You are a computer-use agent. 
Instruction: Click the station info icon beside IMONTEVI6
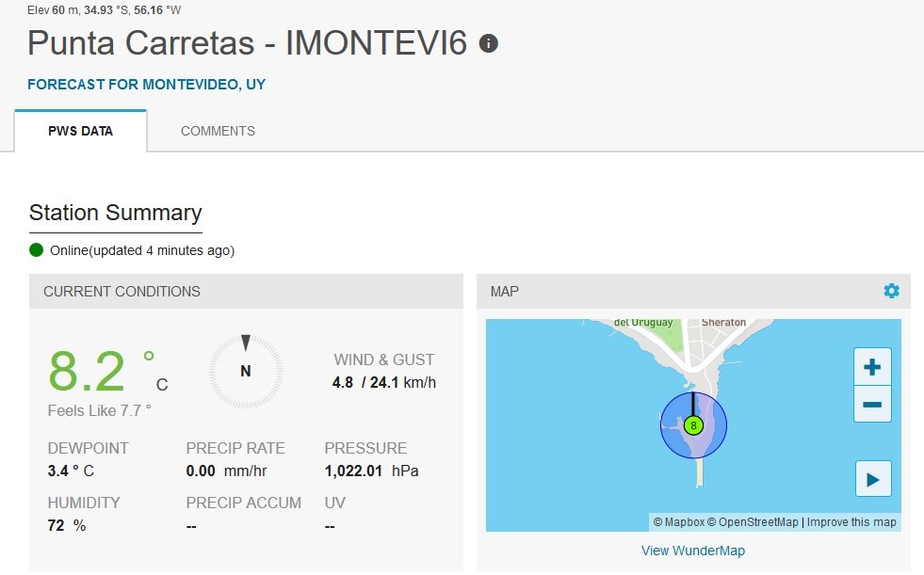488,43
